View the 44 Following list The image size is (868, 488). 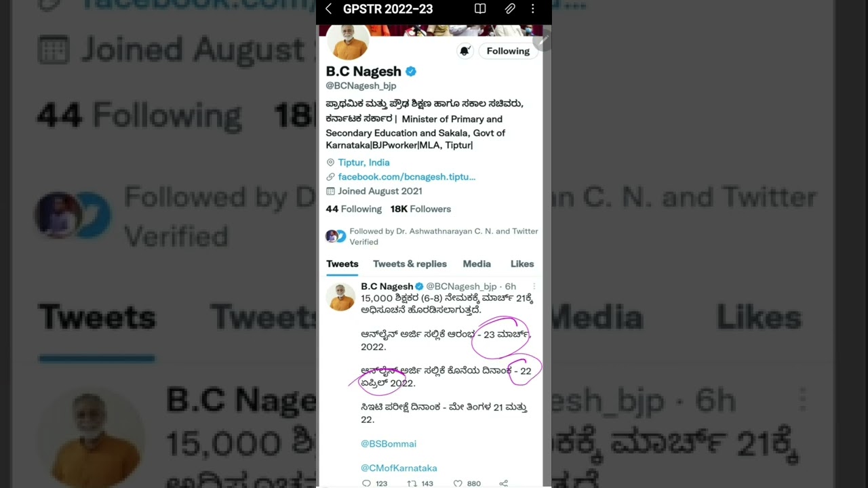pyautogui.click(x=353, y=209)
